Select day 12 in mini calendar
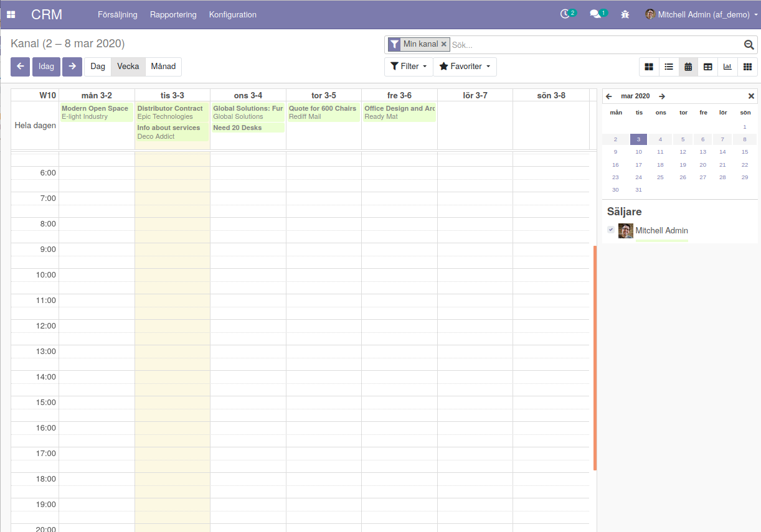Image resolution: width=761 pixels, height=532 pixels. [x=683, y=152]
